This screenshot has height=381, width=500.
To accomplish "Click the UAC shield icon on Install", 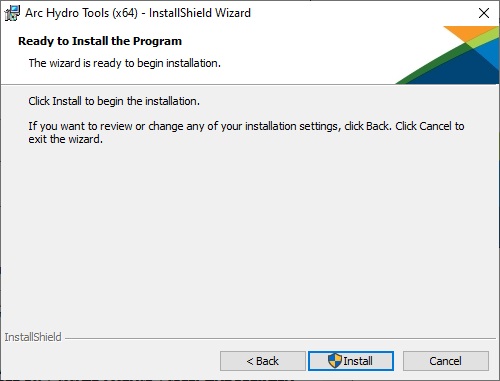I will click(x=335, y=361).
